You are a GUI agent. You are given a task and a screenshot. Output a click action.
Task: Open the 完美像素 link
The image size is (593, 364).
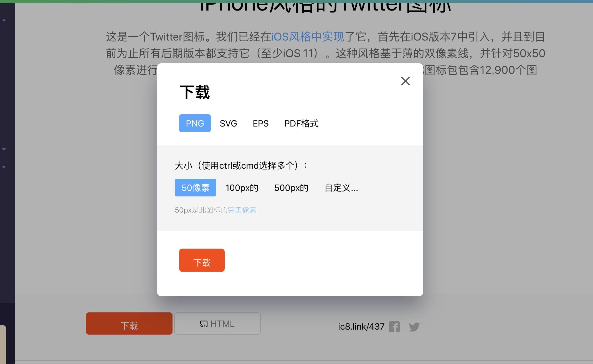(x=242, y=210)
